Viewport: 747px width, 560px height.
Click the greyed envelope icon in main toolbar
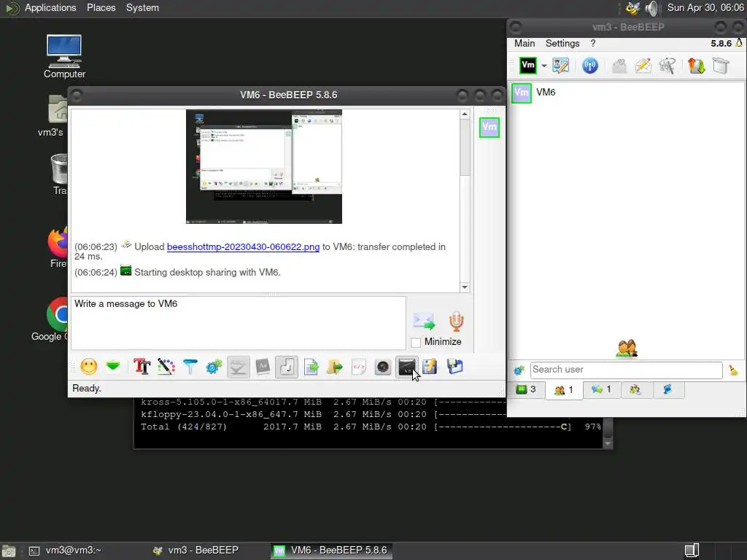pos(619,65)
